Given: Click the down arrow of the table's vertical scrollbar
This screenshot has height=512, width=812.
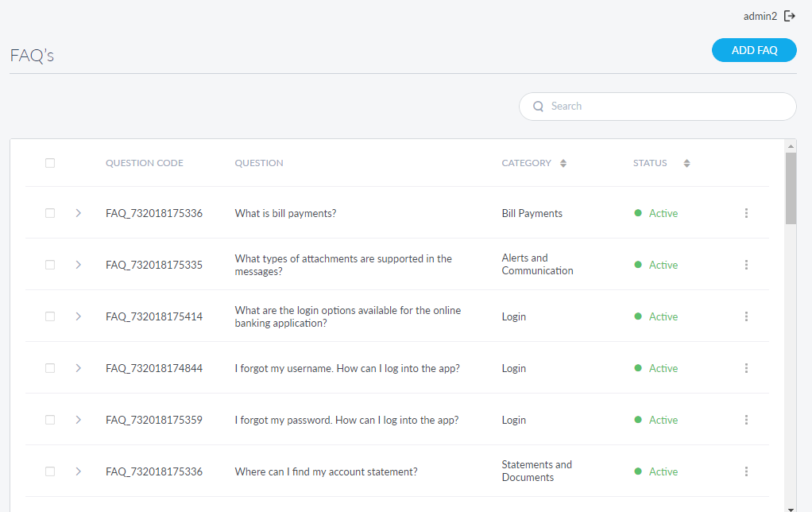Looking at the screenshot, I should 791,507.
